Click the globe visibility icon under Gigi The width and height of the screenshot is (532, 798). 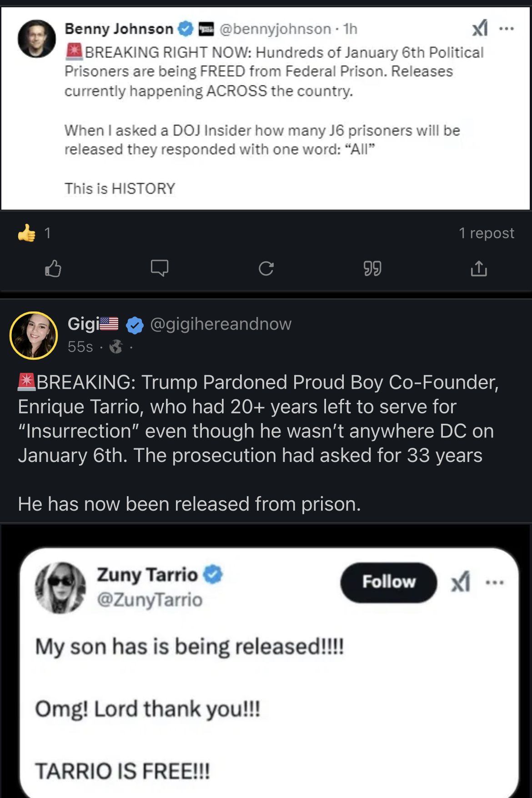coord(116,347)
